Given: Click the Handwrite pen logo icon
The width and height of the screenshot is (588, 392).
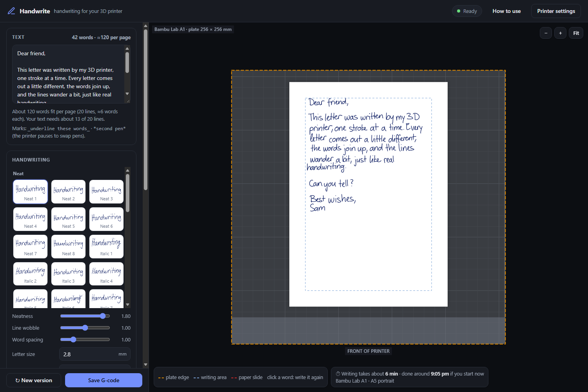Looking at the screenshot, I should [x=11, y=11].
